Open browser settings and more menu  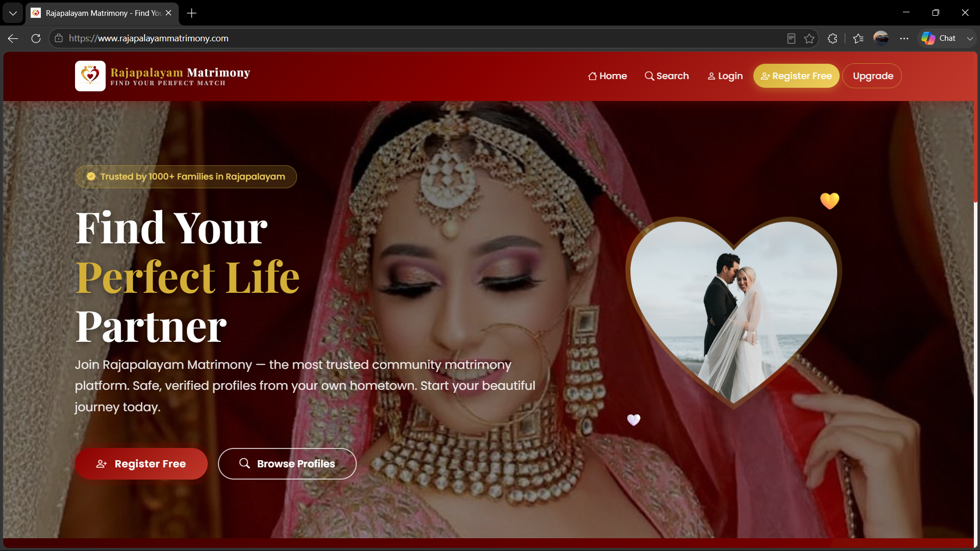pyautogui.click(x=904, y=38)
